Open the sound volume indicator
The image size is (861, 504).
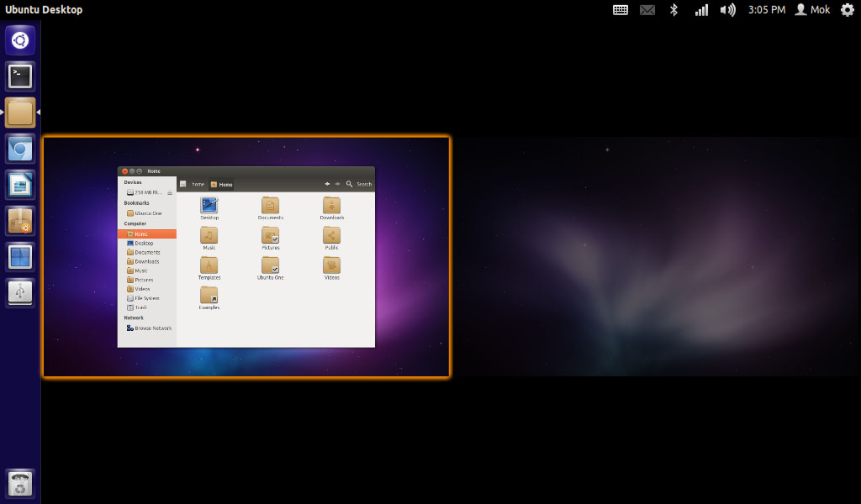pyautogui.click(x=727, y=10)
